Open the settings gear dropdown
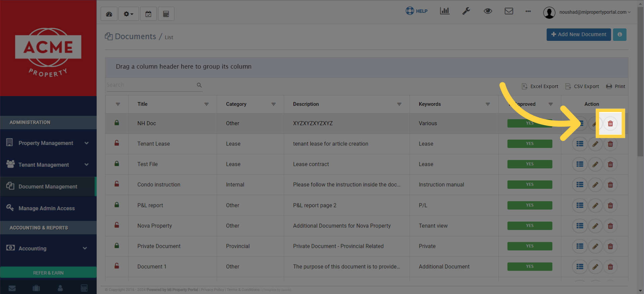Screen dimensions: 644x294 [128, 14]
